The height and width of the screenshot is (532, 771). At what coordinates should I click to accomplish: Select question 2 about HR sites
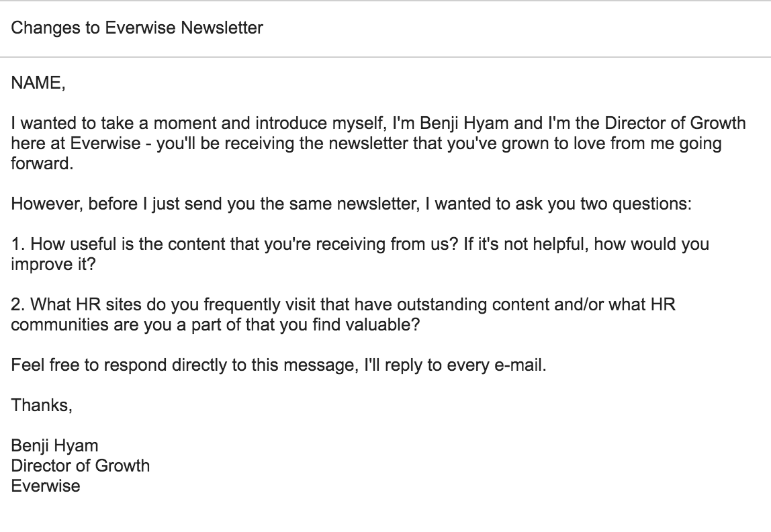point(343,314)
